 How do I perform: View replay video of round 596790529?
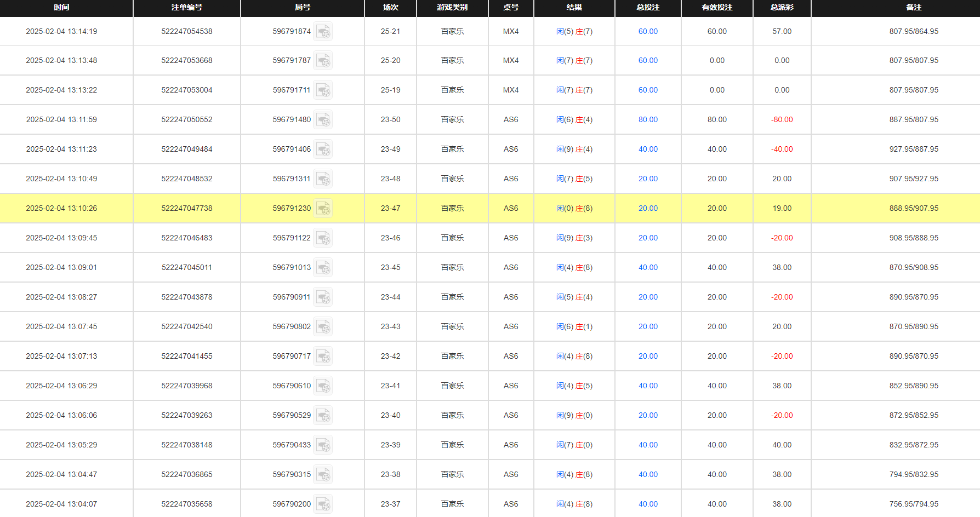point(323,416)
